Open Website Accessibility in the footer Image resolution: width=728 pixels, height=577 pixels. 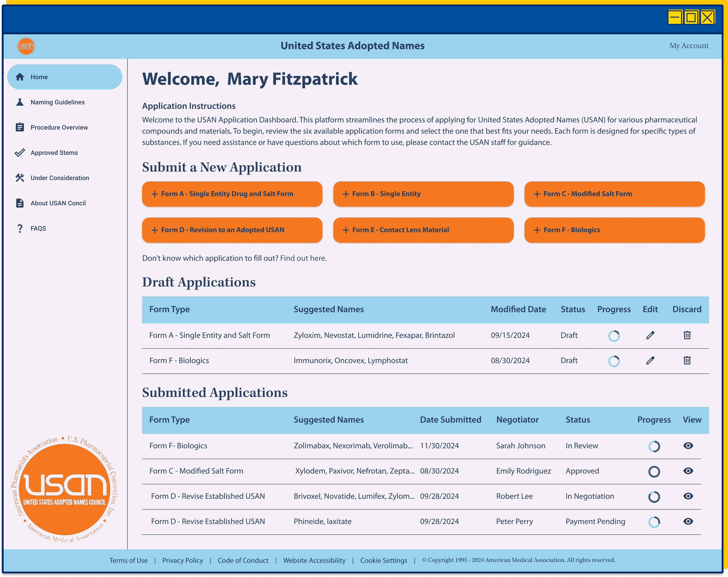tap(314, 561)
